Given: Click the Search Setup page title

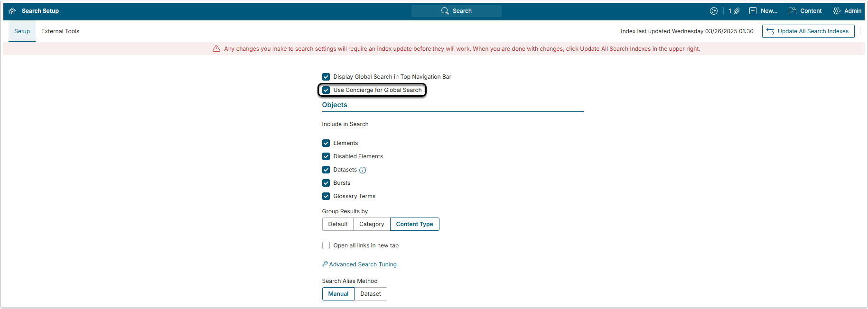Looking at the screenshot, I should point(40,11).
